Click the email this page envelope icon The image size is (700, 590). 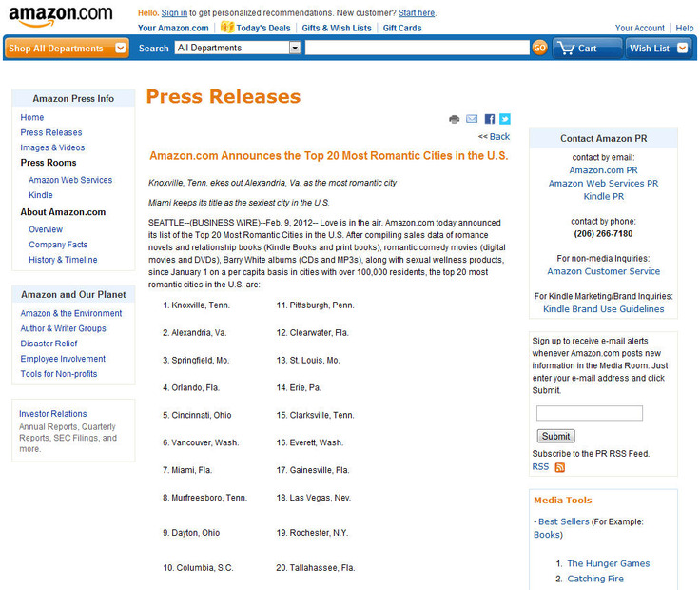[472, 119]
